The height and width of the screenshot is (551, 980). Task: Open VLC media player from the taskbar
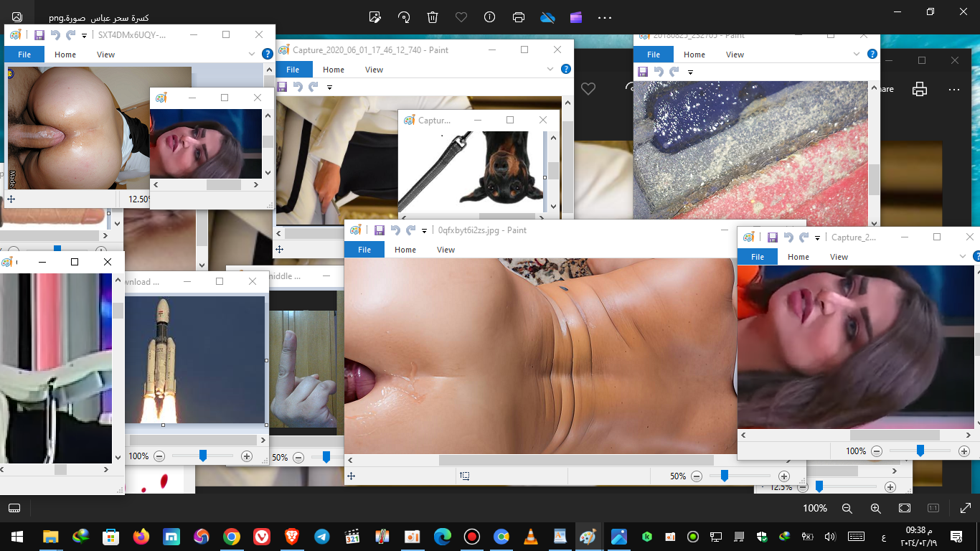pos(531,537)
